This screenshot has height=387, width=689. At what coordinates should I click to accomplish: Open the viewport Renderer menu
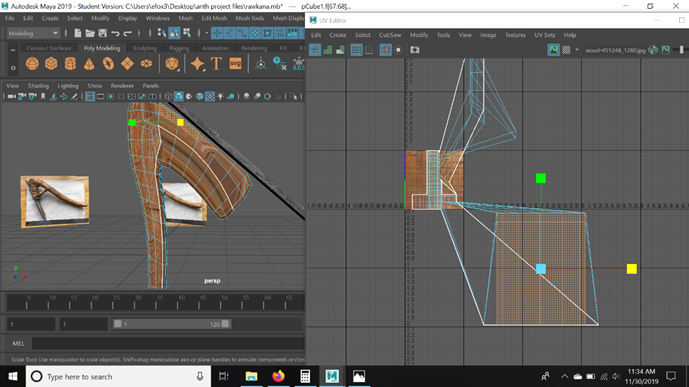click(122, 86)
